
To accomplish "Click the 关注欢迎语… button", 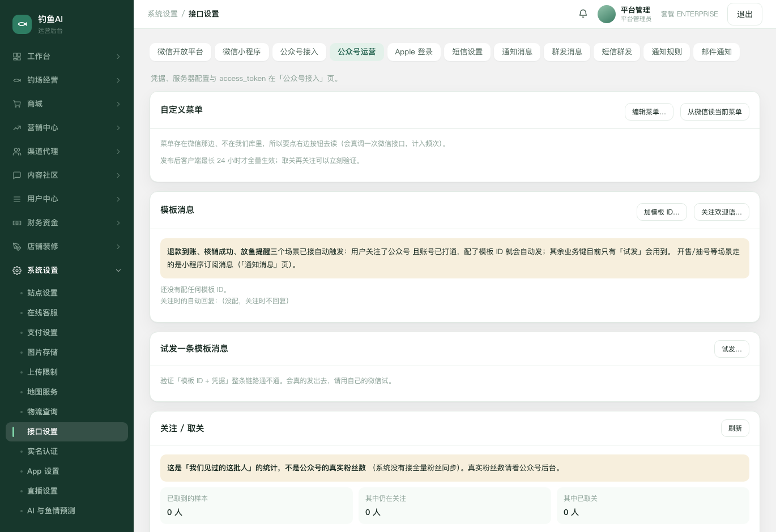I will click(722, 212).
